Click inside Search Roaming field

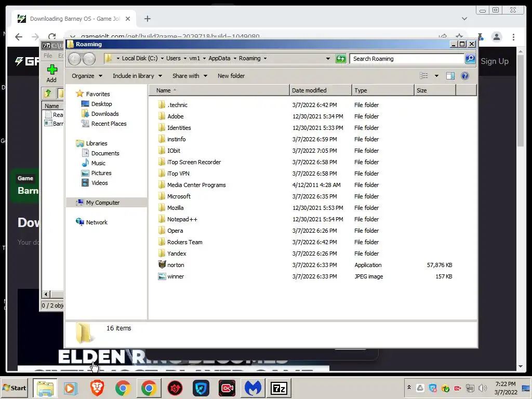click(407, 59)
